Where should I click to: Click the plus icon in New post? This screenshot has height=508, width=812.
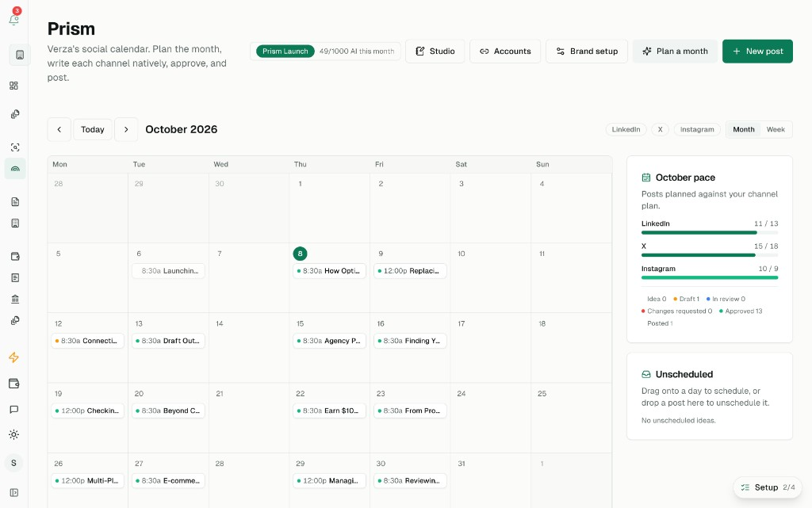(x=737, y=52)
